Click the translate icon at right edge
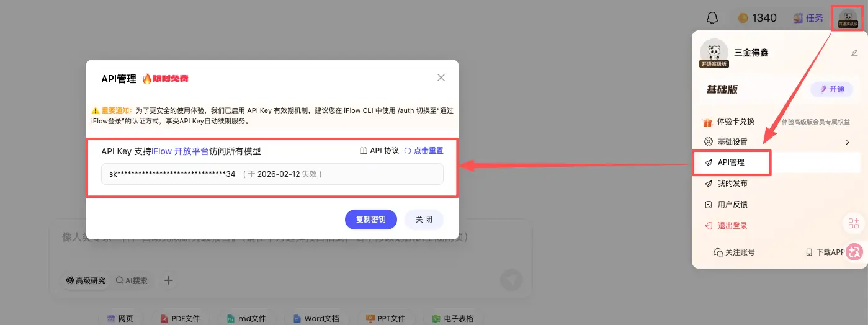868x325 pixels. point(854,251)
